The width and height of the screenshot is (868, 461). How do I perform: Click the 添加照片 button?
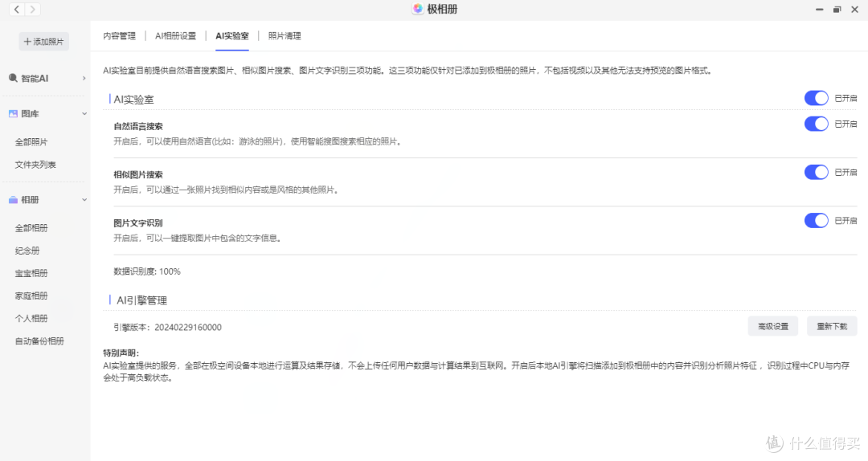(43, 42)
